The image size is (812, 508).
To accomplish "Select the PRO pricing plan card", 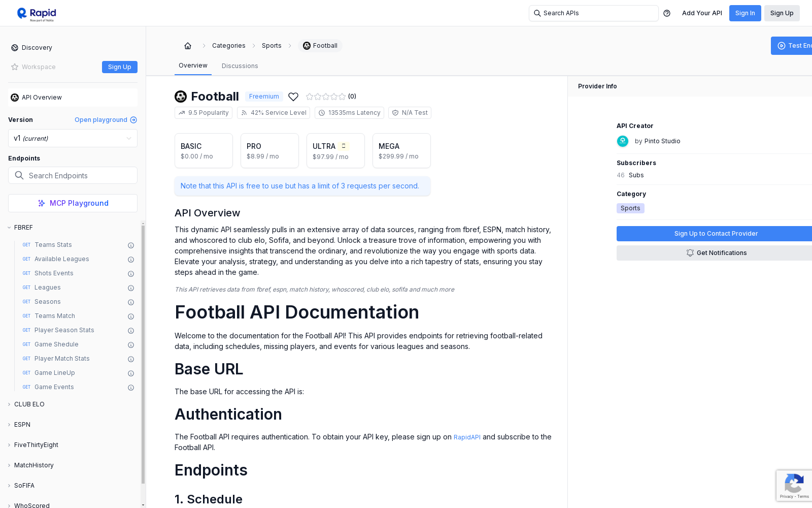I will pos(269,150).
